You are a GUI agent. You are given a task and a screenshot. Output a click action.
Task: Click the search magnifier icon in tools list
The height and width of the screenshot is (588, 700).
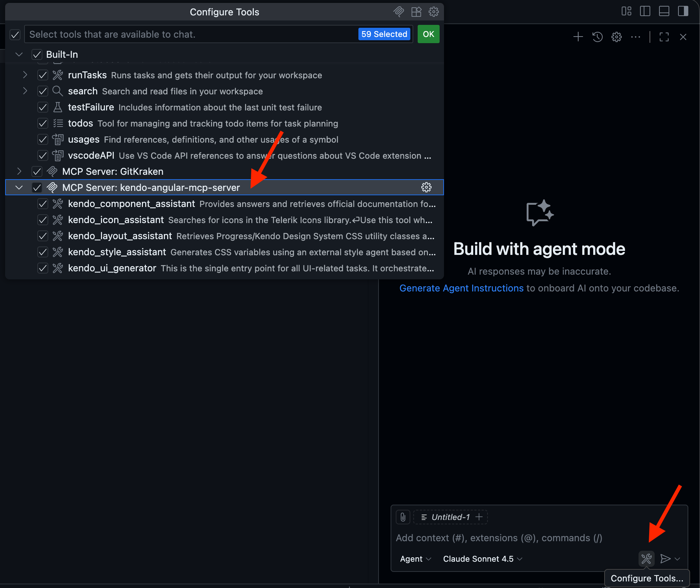point(58,91)
